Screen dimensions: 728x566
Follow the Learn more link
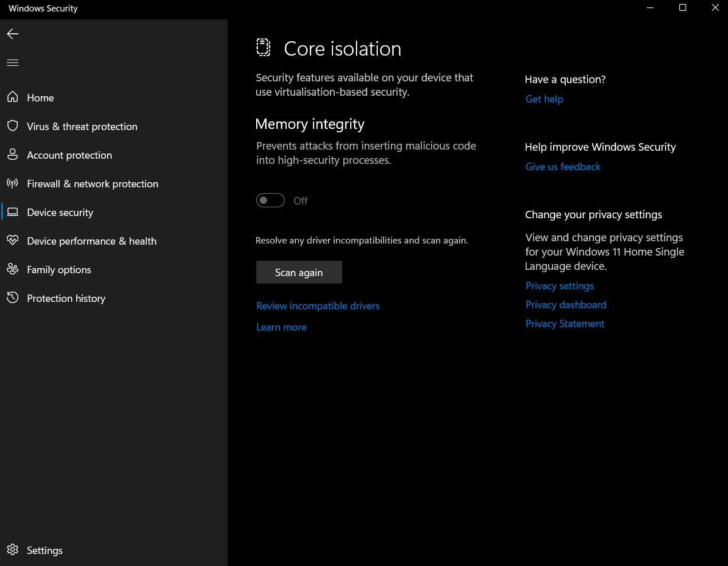point(281,327)
